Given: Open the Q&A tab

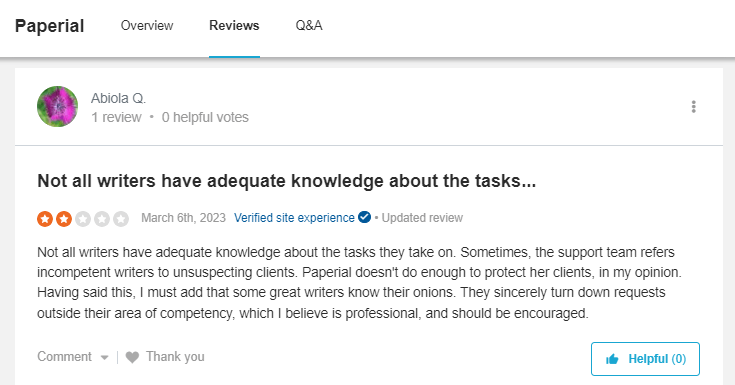Looking at the screenshot, I should pos(309,25).
